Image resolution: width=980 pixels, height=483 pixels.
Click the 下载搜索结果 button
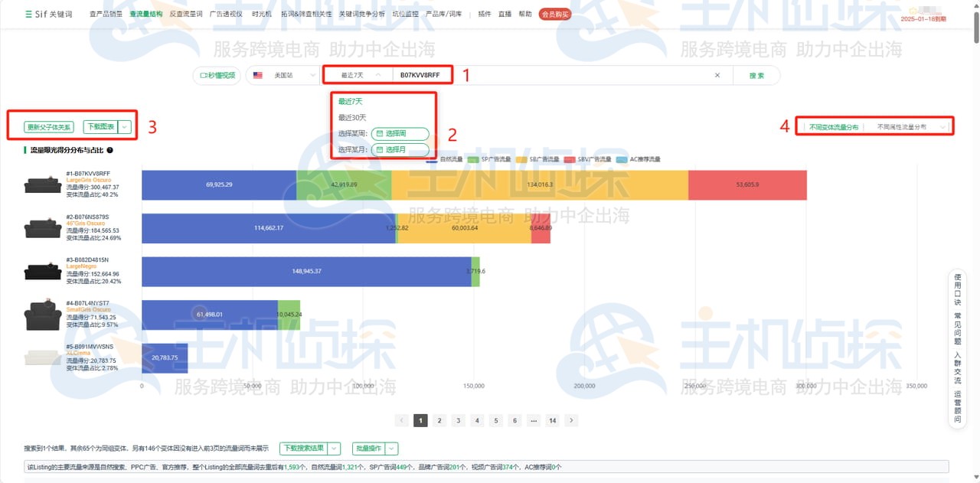(305, 448)
